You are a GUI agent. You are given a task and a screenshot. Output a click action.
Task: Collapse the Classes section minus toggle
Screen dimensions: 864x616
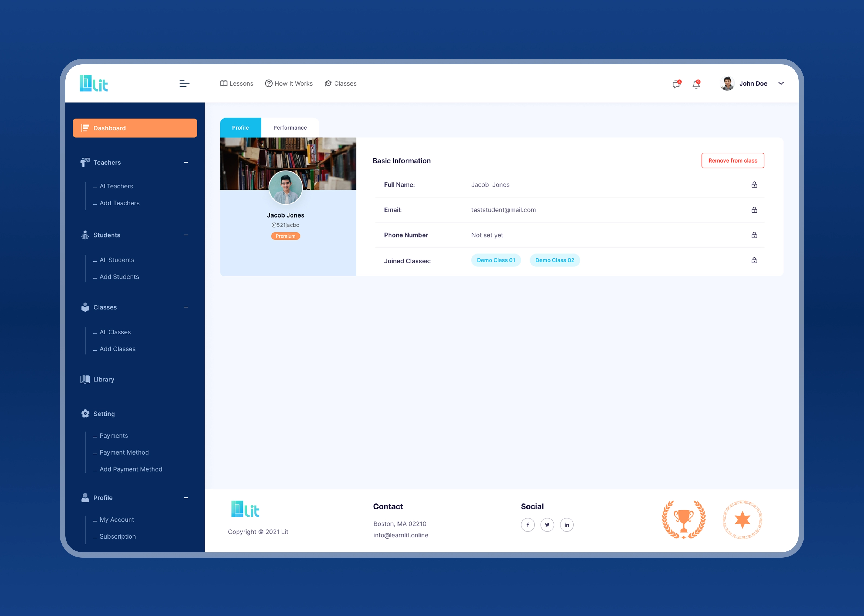[186, 307]
